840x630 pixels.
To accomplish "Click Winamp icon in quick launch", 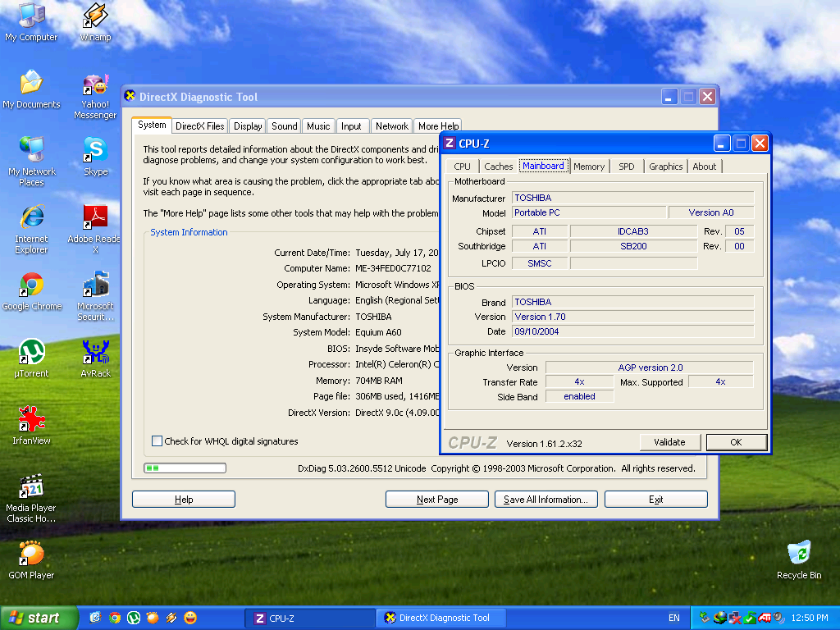I will (x=171, y=618).
